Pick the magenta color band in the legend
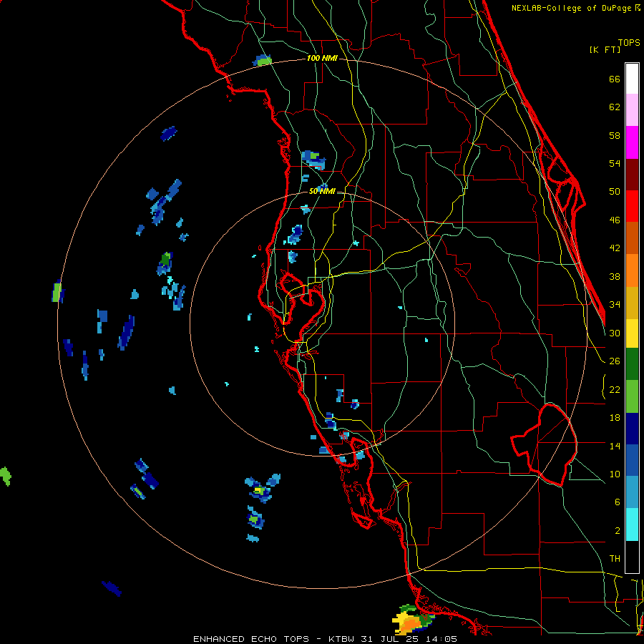Screen dimensions: 644x644 tap(632, 142)
